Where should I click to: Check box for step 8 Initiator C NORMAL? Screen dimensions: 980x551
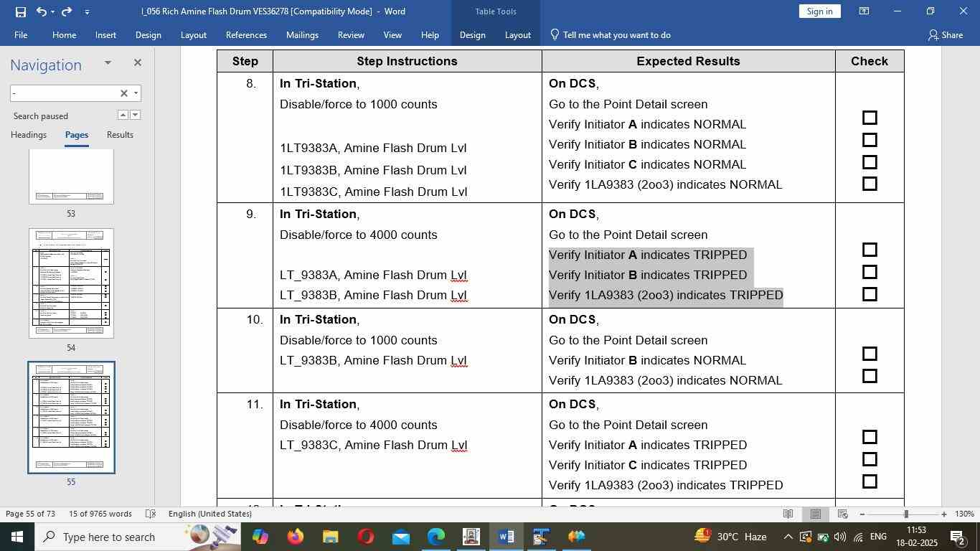tap(870, 162)
